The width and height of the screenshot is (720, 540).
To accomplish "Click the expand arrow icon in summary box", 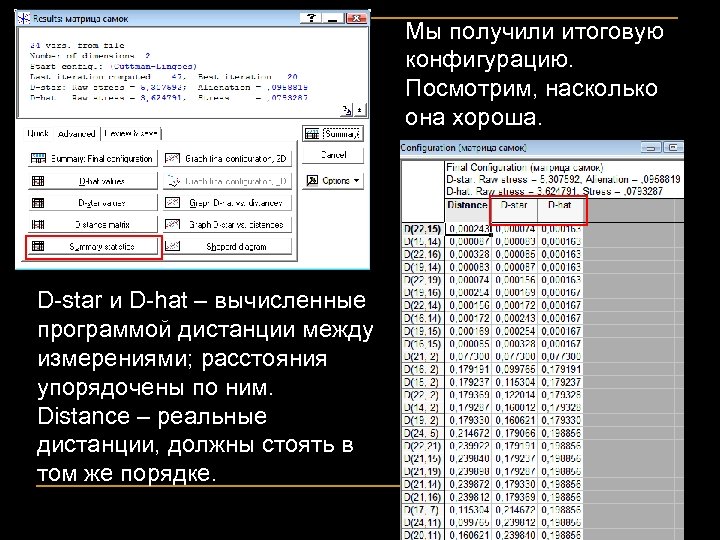I will [x=360, y=110].
